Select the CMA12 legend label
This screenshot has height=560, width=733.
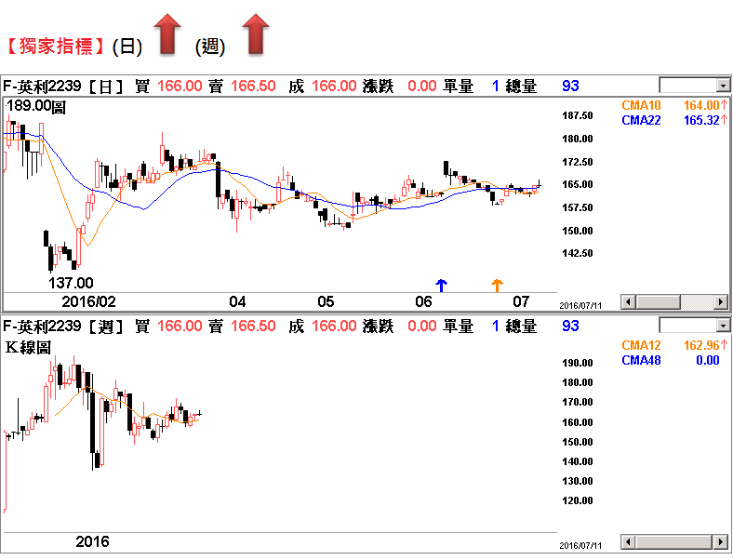pos(641,345)
